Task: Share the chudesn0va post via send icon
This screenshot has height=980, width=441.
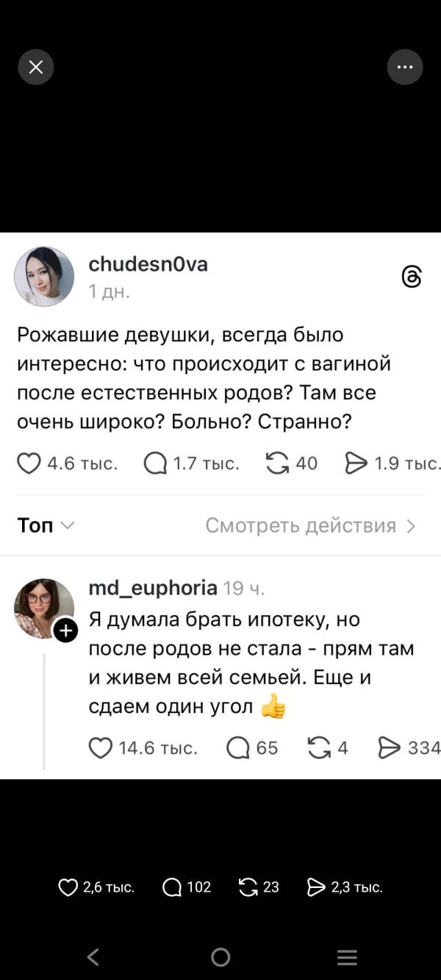Action: click(356, 464)
